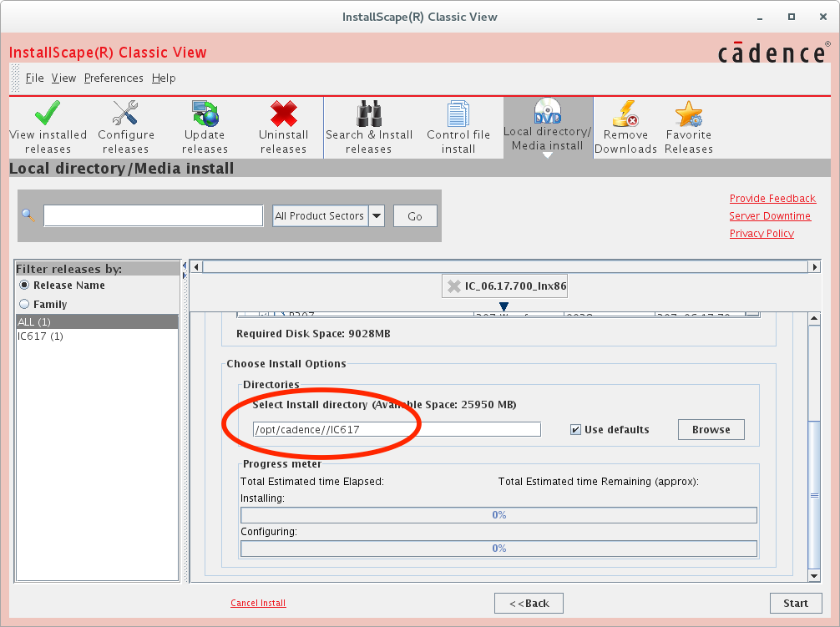Open the Preferences menu
The height and width of the screenshot is (627, 840).
tap(114, 78)
